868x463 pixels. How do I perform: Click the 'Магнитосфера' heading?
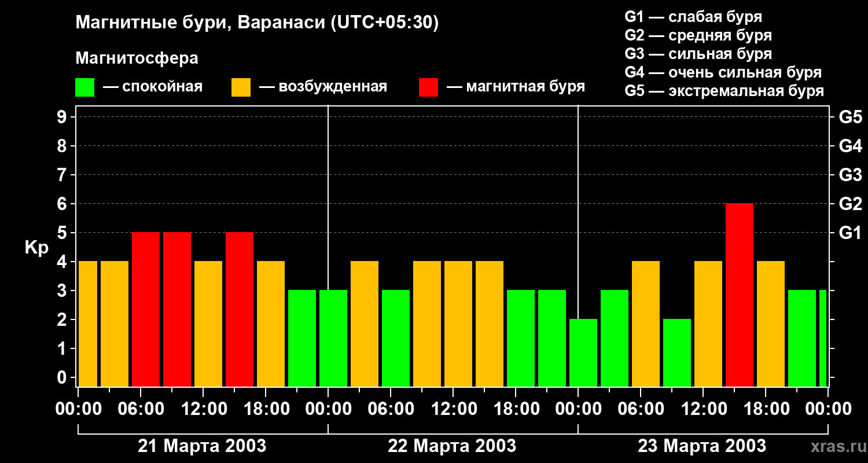[x=137, y=58]
